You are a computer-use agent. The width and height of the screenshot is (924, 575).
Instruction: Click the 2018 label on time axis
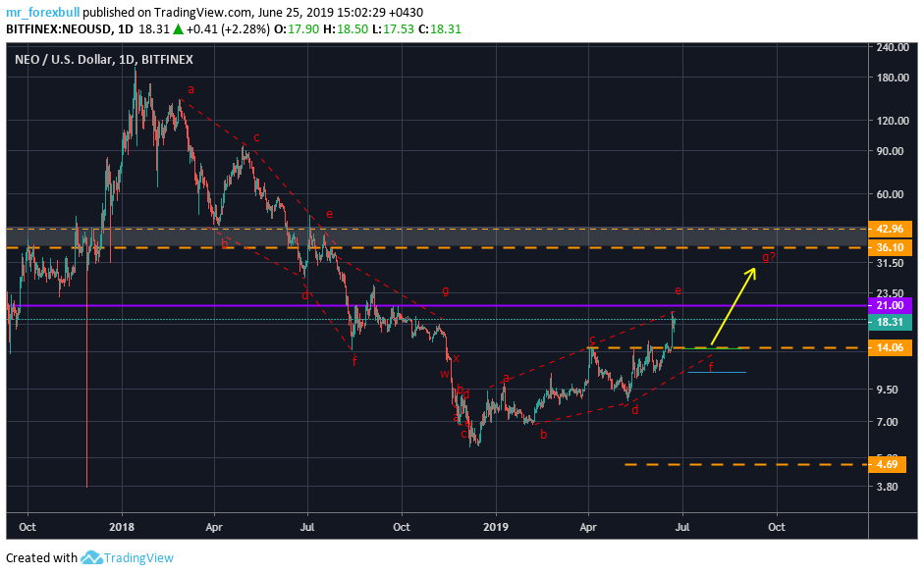[122, 527]
